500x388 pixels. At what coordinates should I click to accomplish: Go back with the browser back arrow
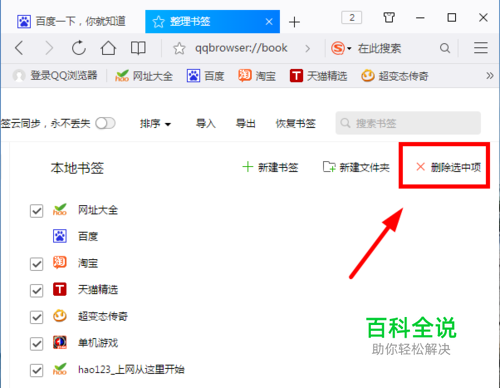click(x=19, y=48)
